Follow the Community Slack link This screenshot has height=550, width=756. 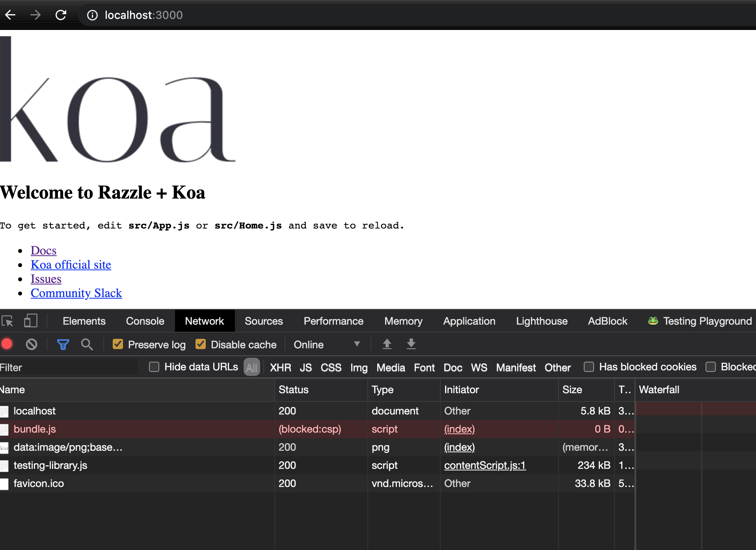coord(76,293)
